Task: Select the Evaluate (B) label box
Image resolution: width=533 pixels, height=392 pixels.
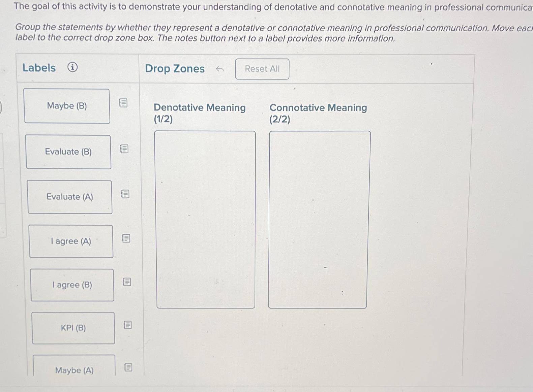Action: [x=68, y=152]
